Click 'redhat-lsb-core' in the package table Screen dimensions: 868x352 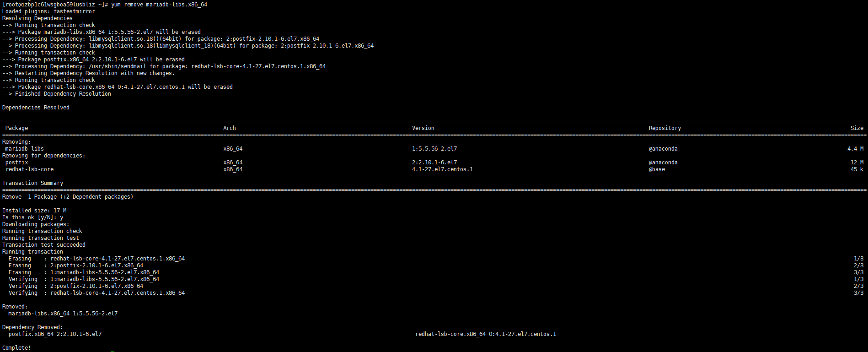coord(29,169)
